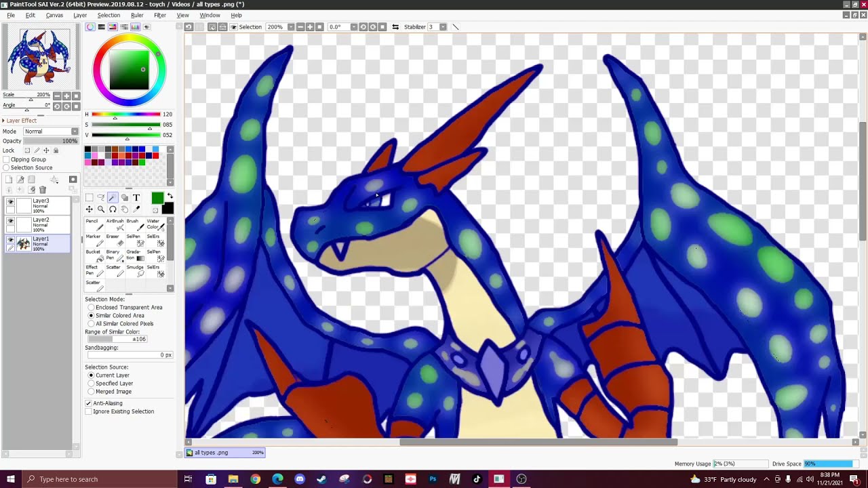Select the Lasso tool

101,198
